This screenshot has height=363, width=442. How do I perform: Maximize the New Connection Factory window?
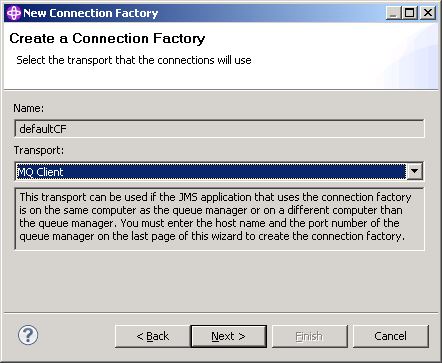pos(410,13)
